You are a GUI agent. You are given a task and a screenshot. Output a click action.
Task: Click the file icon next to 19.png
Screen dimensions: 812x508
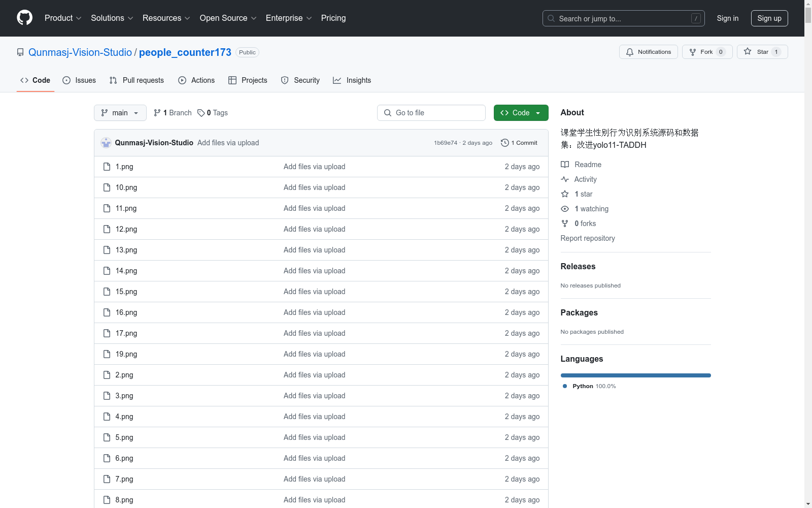pyautogui.click(x=107, y=354)
